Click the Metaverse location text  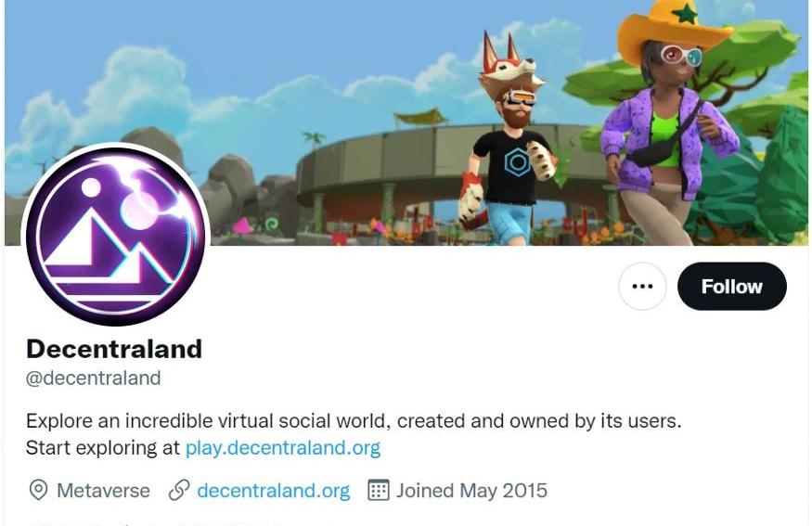[x=103, y=490]
